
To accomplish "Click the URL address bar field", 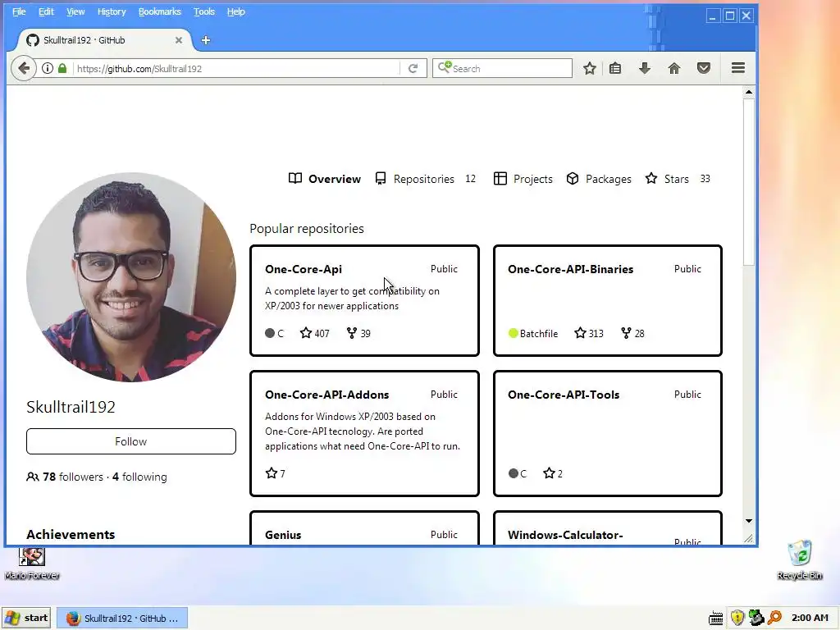I will 235,69.
